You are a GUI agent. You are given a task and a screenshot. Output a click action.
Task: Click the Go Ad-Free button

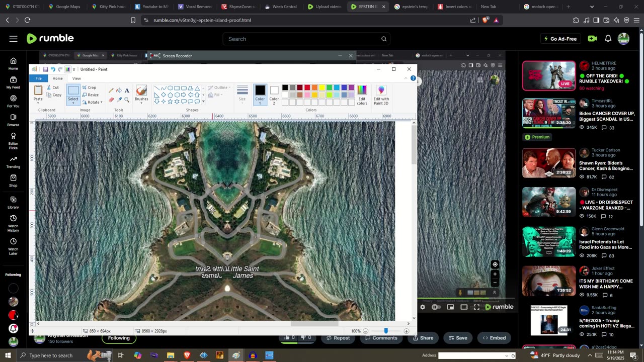[560, 39]
